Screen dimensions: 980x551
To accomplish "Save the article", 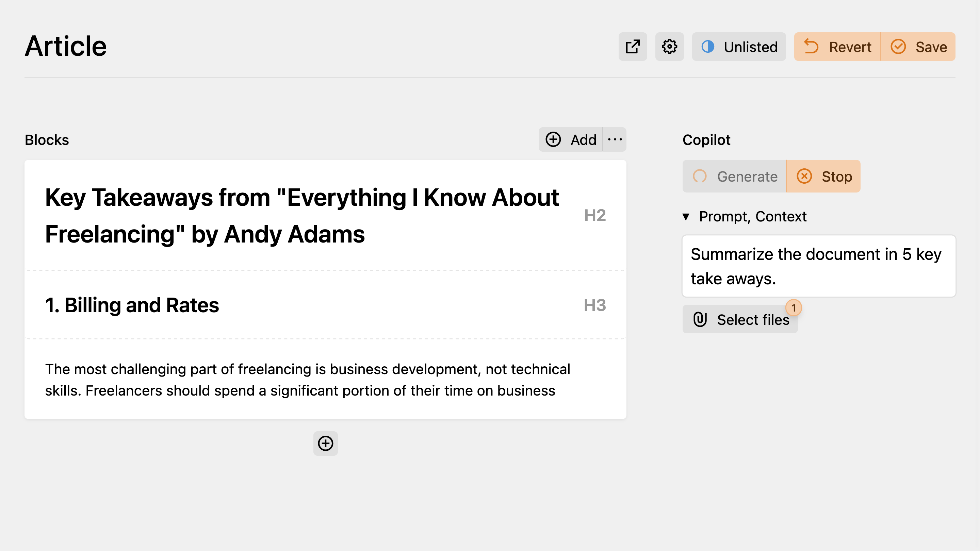I will (x=918, y=46).
